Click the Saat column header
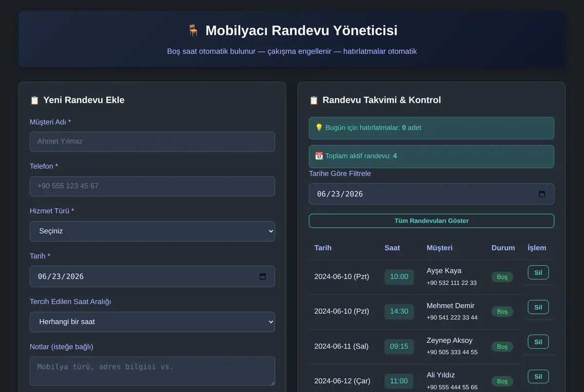This screenshot has height=392, width=584. pos(392,248)
